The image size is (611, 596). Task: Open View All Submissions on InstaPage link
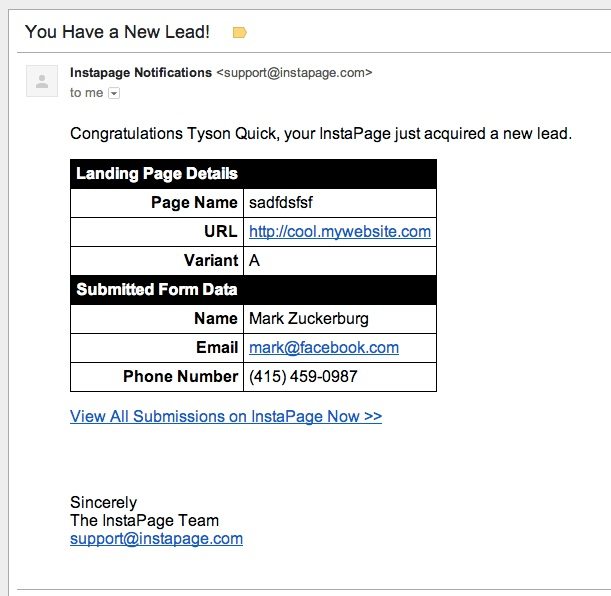pos(226,416)
